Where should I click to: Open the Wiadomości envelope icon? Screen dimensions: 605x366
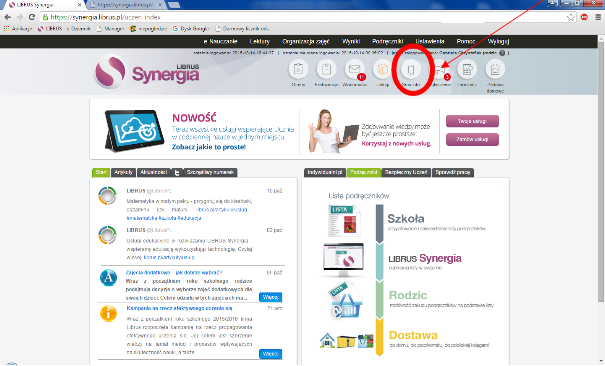pos(354,69)
